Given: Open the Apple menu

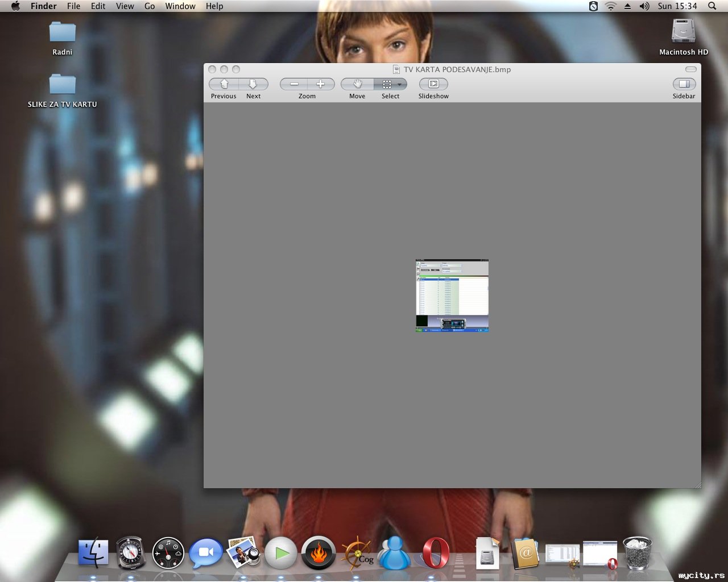Looking at the screenshot, I should coord(15,6).
